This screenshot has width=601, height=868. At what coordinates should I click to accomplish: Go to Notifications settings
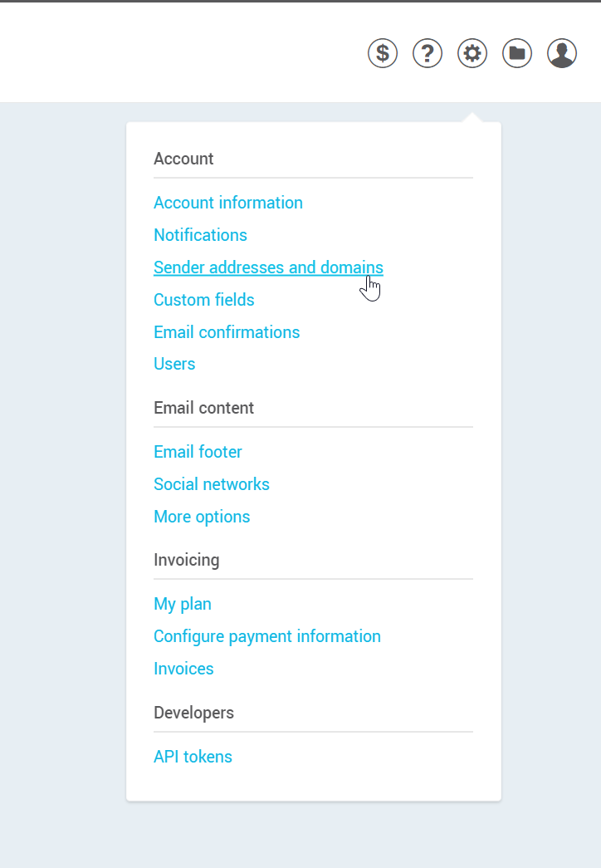pos(200,235)
